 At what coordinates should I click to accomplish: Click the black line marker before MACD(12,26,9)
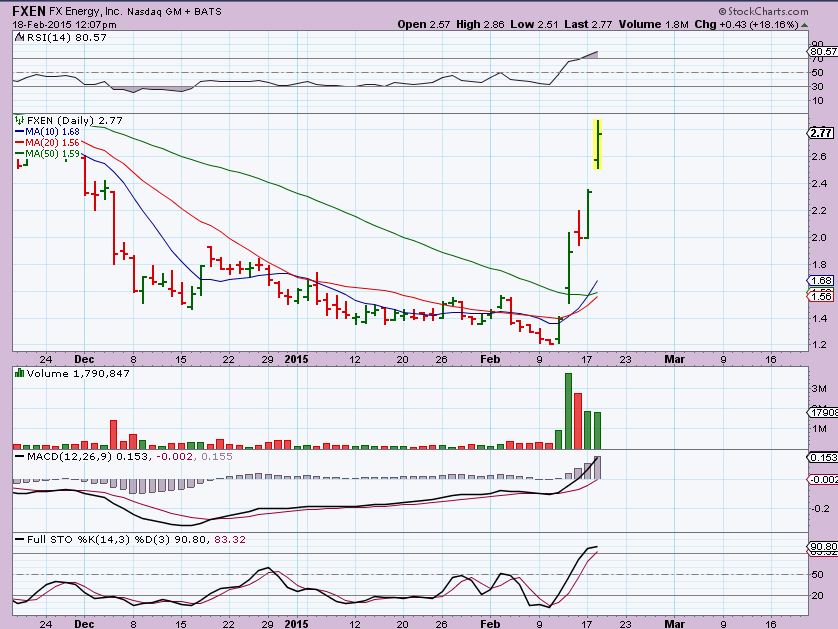click(x=20, y=456)
